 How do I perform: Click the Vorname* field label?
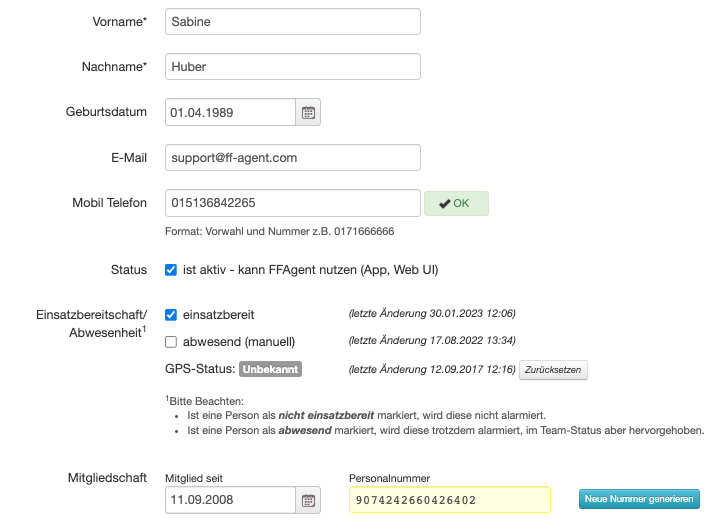tap(118, 22)
